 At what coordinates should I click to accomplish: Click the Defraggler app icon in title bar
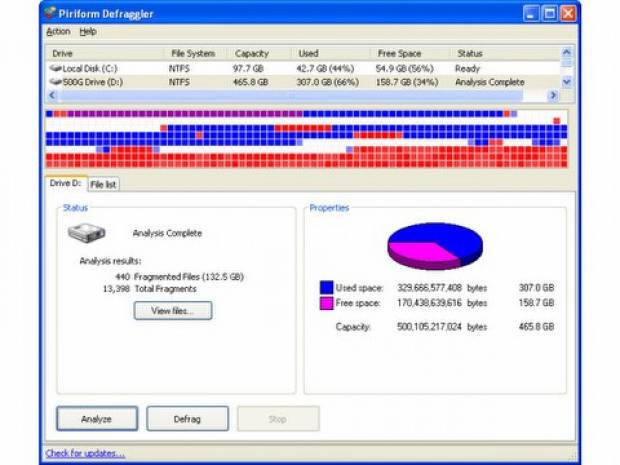click(x=50, y=13)
